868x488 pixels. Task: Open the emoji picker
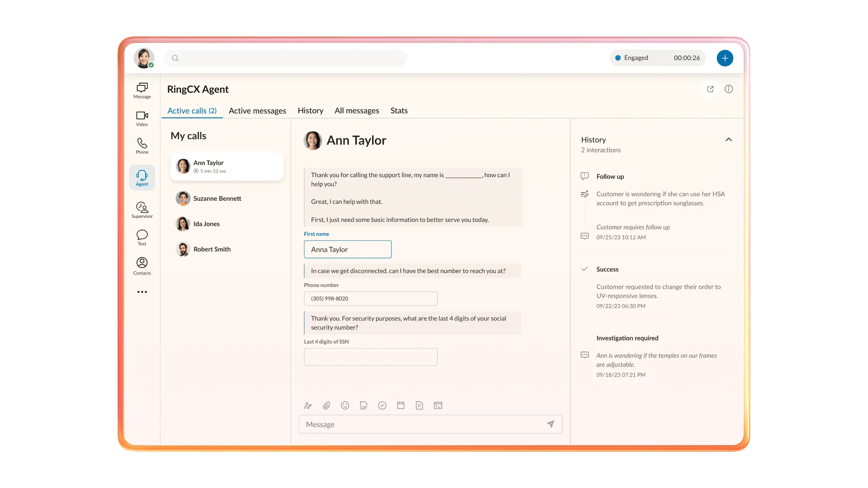pyautogui.click(x=345, y=406)
